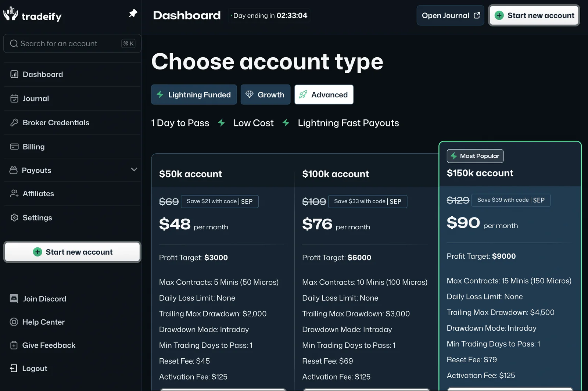Image resolution: width=588 pixels, height=391 pixels.
Task: Click the Dashboard chart icon in sidebar
Action: (x=14, y=74)
